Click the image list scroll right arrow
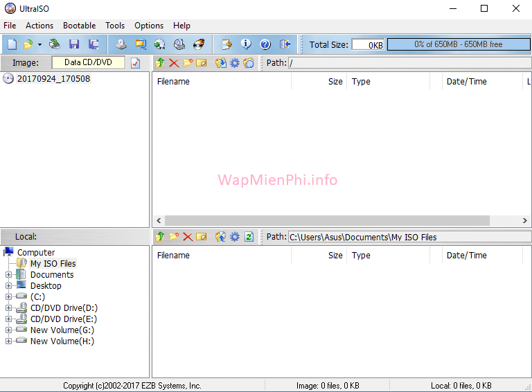 tap(525, 220)
